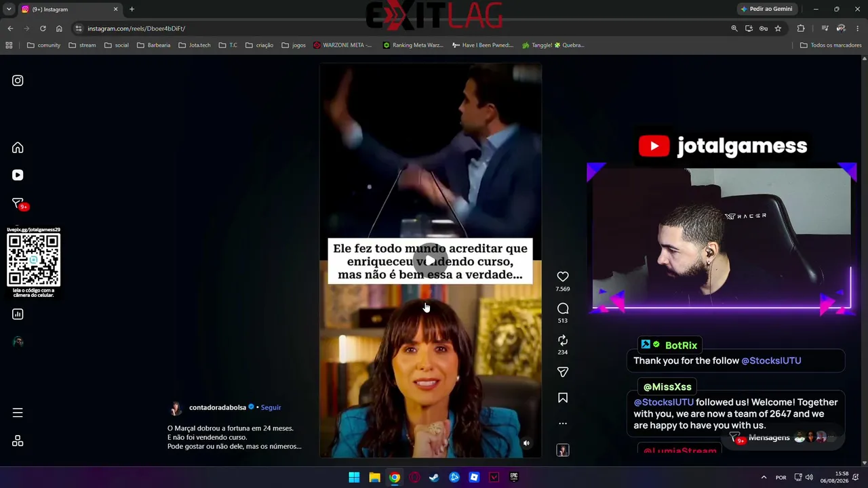Open the criação bookmarks folder

coord(259,45)
